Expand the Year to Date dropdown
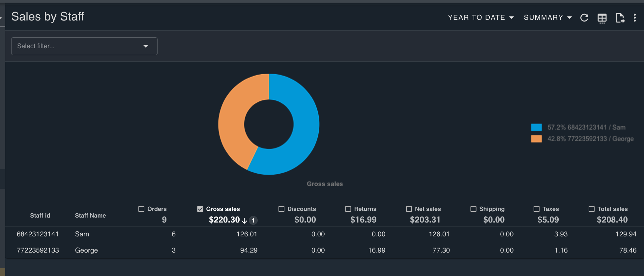This screenshot has height=276, width=644. 481,17
